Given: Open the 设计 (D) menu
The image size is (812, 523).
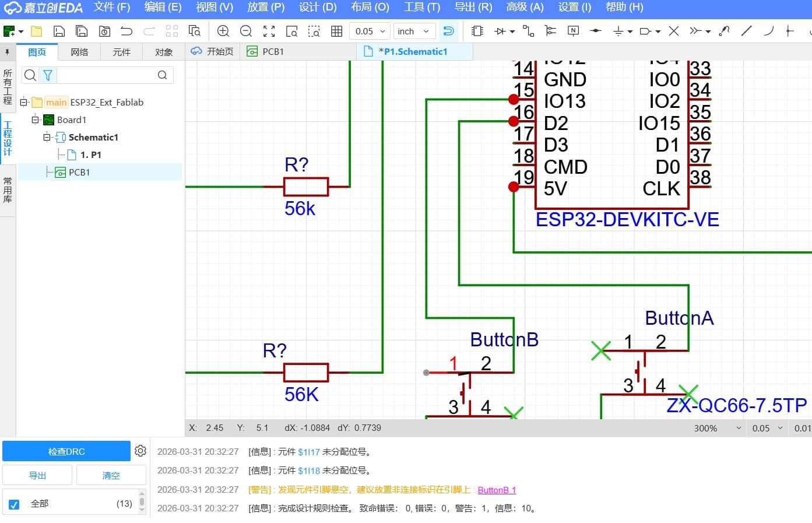Looking at the screenshot, I should tap(318, 7).
